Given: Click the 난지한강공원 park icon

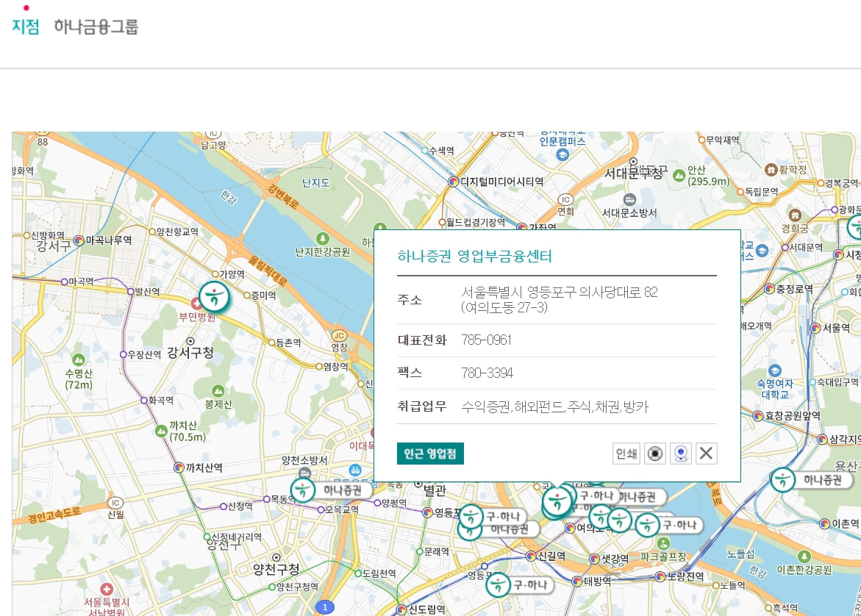Looking at the screenshot, I should (322, 239).
